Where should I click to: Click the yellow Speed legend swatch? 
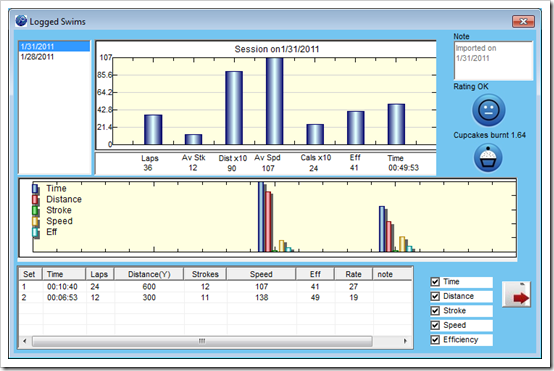tap(35, 221)
